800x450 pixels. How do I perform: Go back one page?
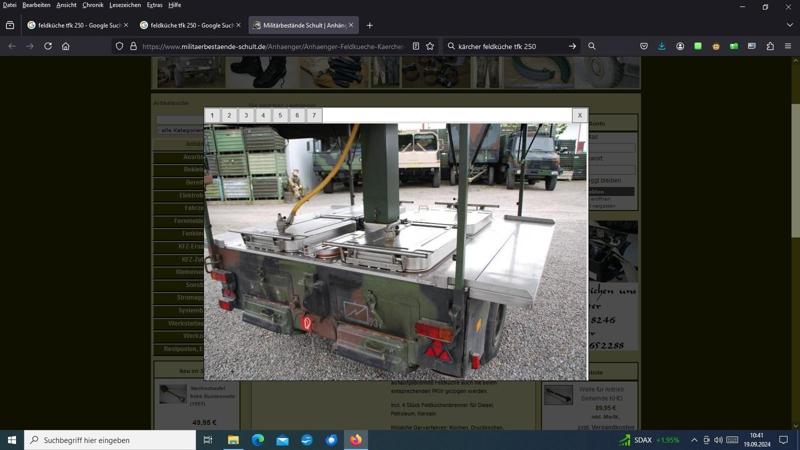pyautogui.click(x=12, y=46)
